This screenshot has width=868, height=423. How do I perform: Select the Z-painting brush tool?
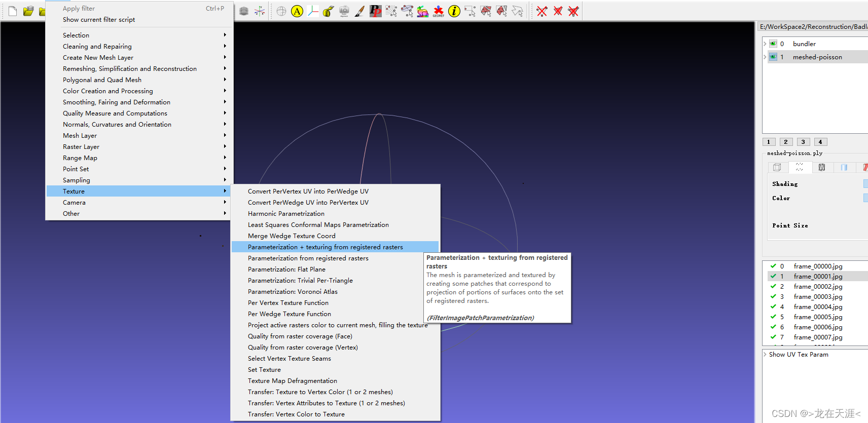pos(359,11)
